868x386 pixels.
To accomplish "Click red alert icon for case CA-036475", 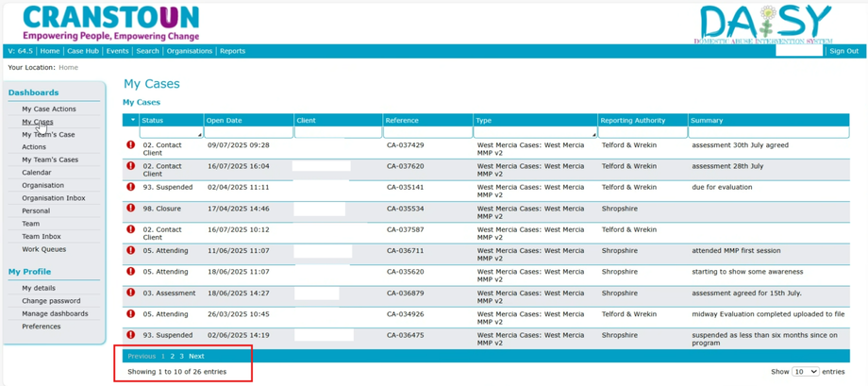I will [x=130, y=334].
